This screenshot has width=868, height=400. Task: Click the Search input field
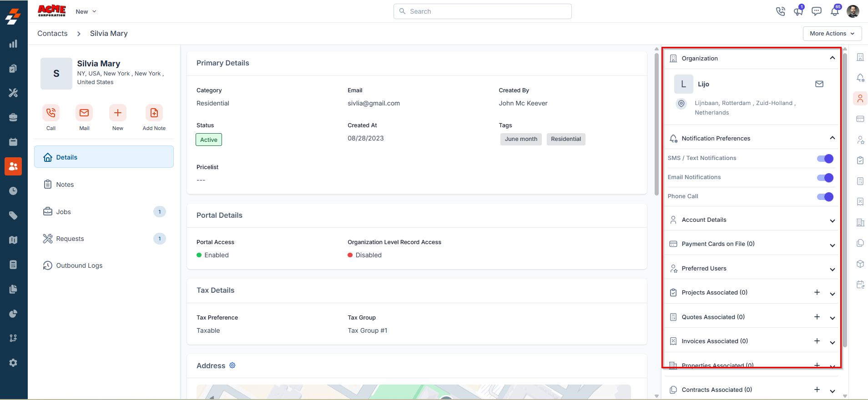tap(483, 11)
